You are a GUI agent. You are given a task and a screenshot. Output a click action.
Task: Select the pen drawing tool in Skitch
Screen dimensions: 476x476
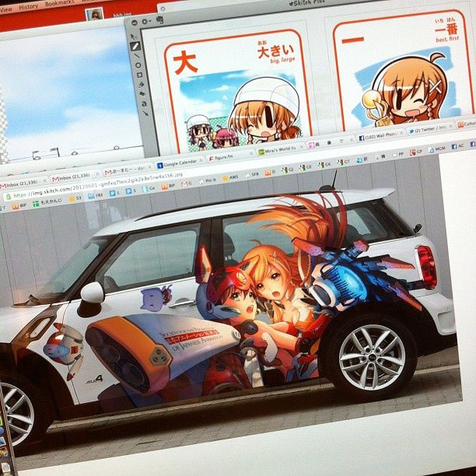point(136,47)
